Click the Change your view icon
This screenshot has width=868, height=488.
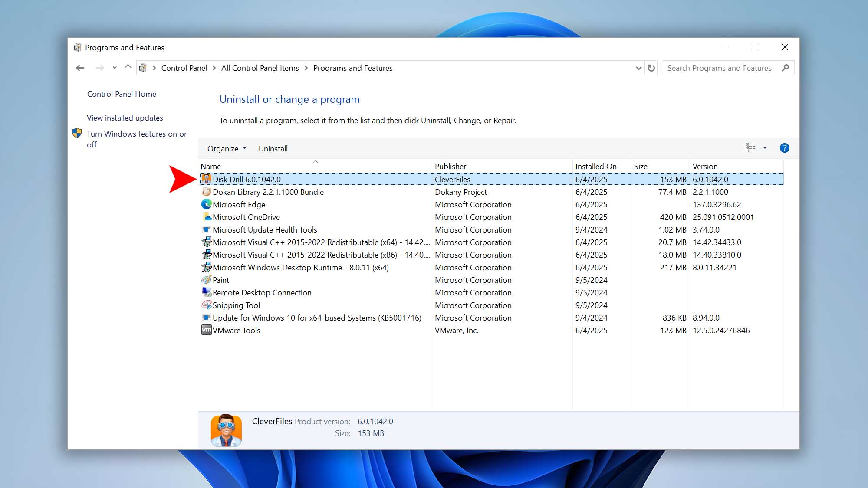click(x=751, y=148)
